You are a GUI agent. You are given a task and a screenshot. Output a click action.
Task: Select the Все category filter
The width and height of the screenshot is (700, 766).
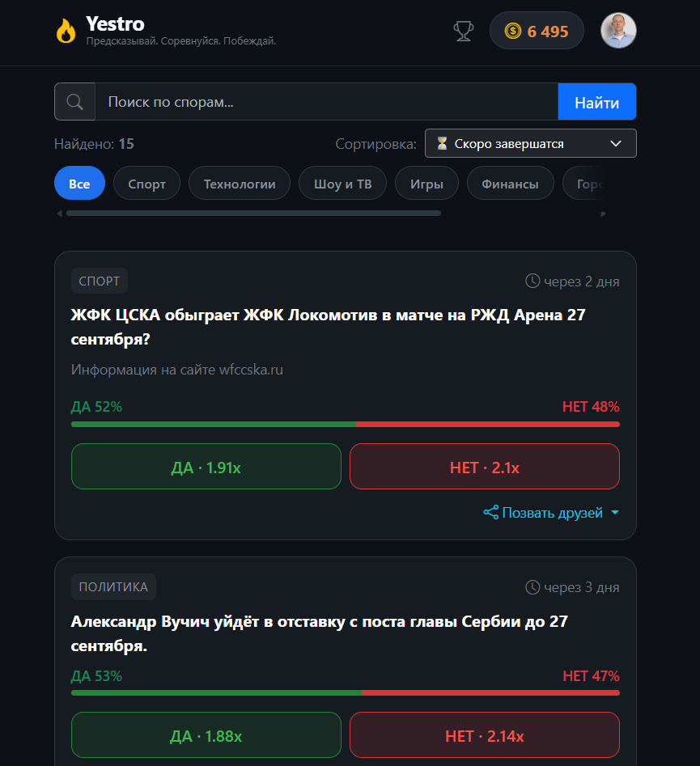click(x=79, y=183)
